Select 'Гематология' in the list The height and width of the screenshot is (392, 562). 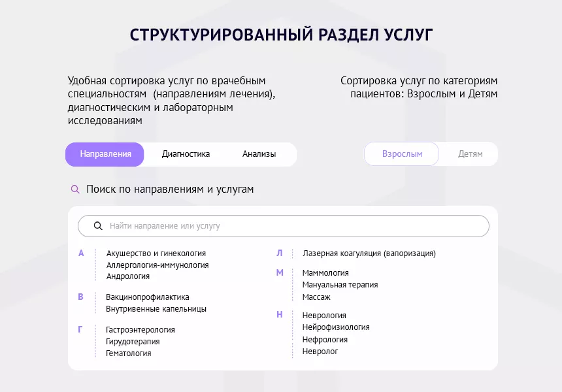(x=128, y=353)
